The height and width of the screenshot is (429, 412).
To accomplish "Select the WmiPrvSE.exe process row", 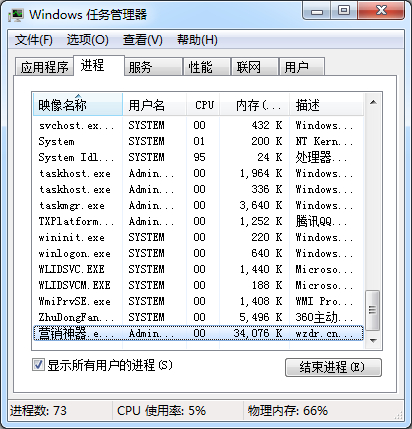I will (198, 301).
